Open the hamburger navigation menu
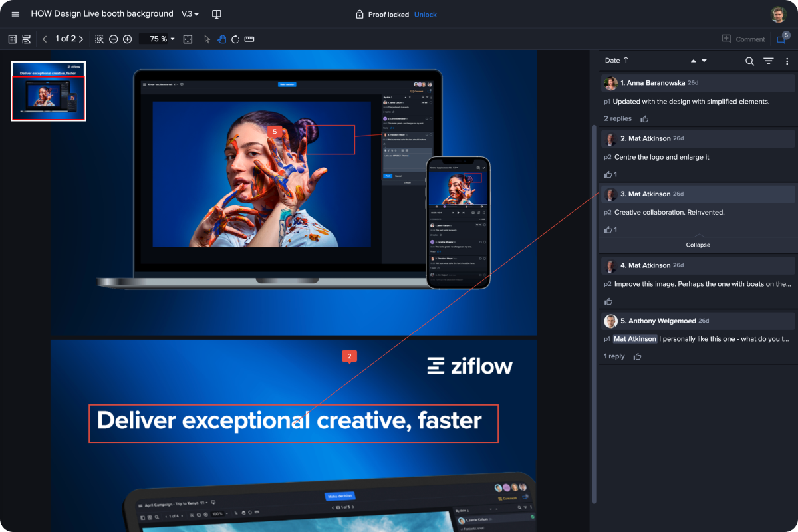The height and width of the screenshot is (532, 798). [x=15, y=13]
